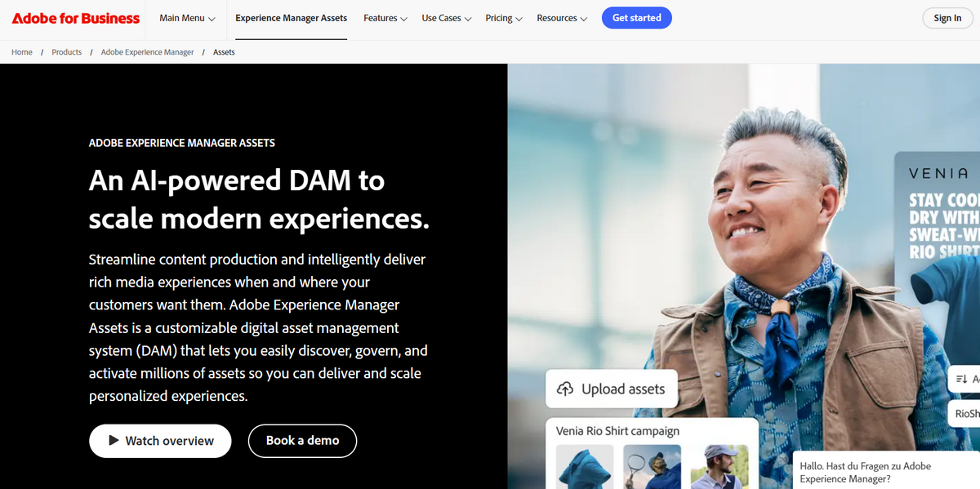The width and height of the screenshot is (980, 489).
Task: Select the Experience Manager Assets tab
Action: pos(291,18)
